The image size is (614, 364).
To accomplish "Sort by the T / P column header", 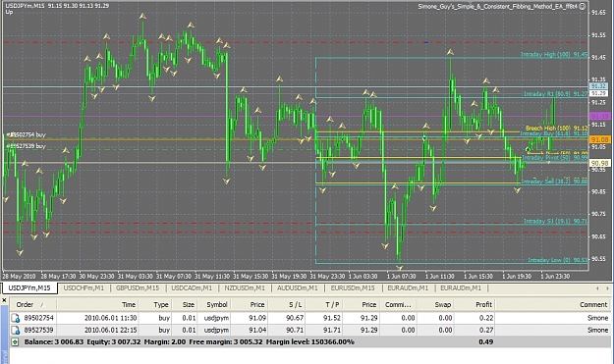I will click(332, 304).
